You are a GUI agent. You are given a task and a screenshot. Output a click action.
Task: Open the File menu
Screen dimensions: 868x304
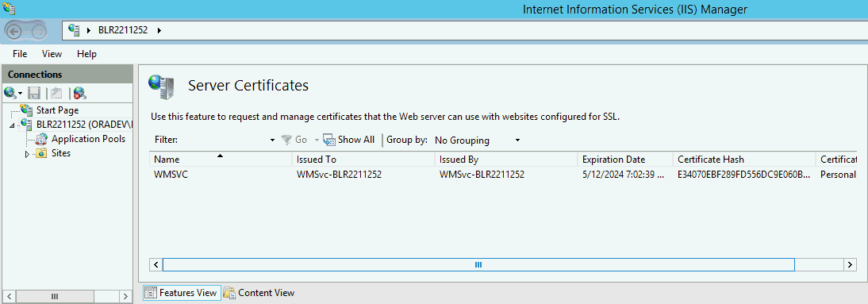[x=20, y=54]
